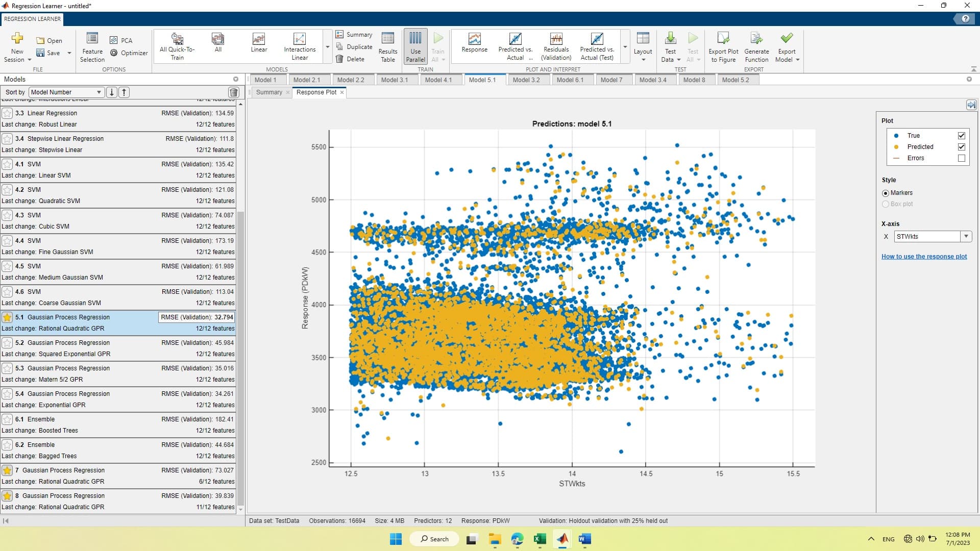
Task: Select model 4.5 Medium Gaussian SVM
Action: tap(118, 272)
